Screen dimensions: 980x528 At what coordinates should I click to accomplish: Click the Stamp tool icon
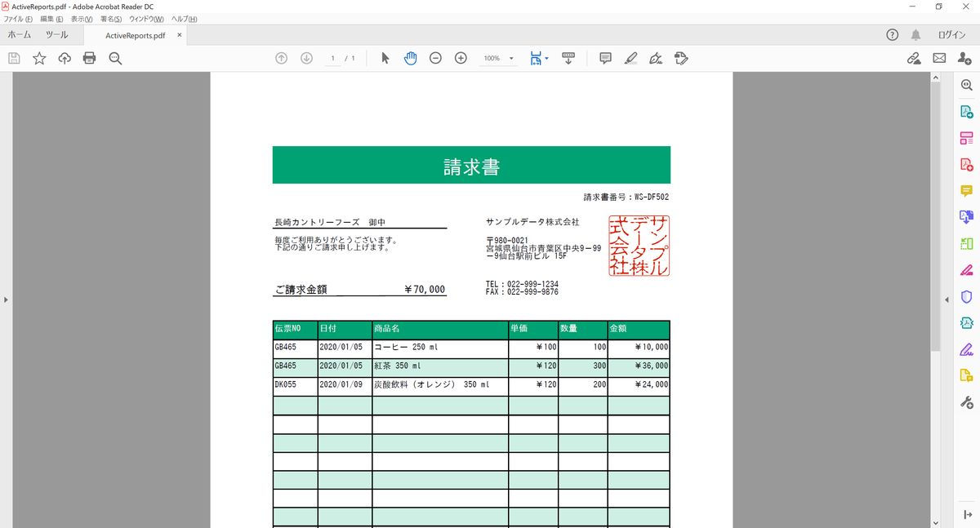681,58
